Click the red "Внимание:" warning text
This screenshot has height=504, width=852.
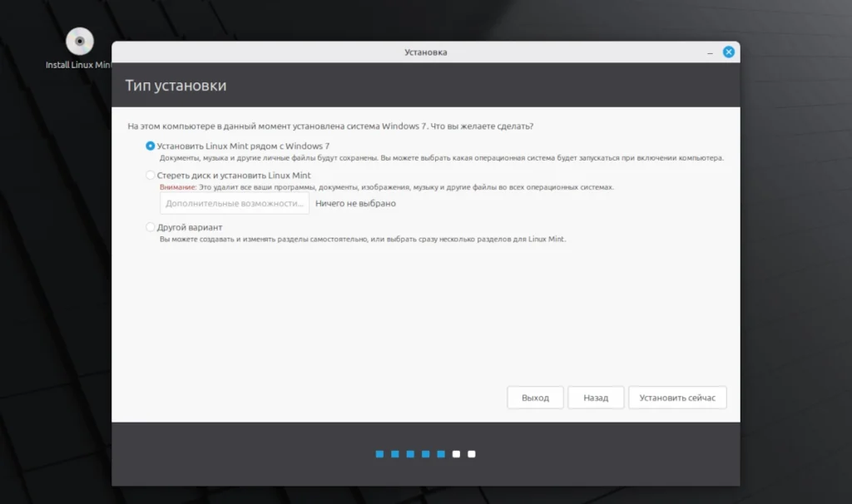coord(178,187)
